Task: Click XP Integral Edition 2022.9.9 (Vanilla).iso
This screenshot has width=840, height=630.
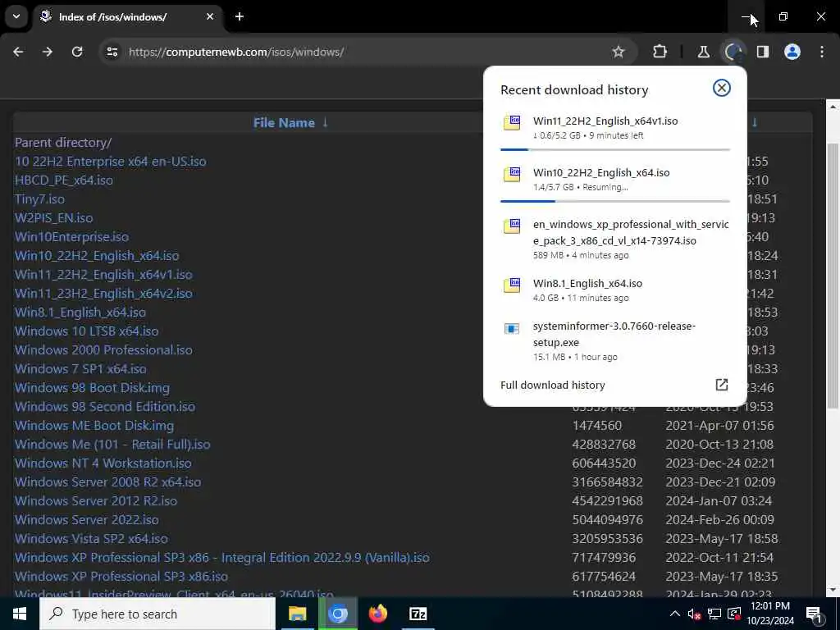Action: (x=221, y=558)
